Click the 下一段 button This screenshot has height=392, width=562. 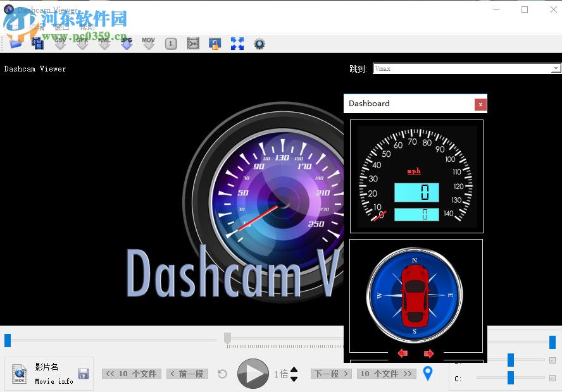pos(330,374)
